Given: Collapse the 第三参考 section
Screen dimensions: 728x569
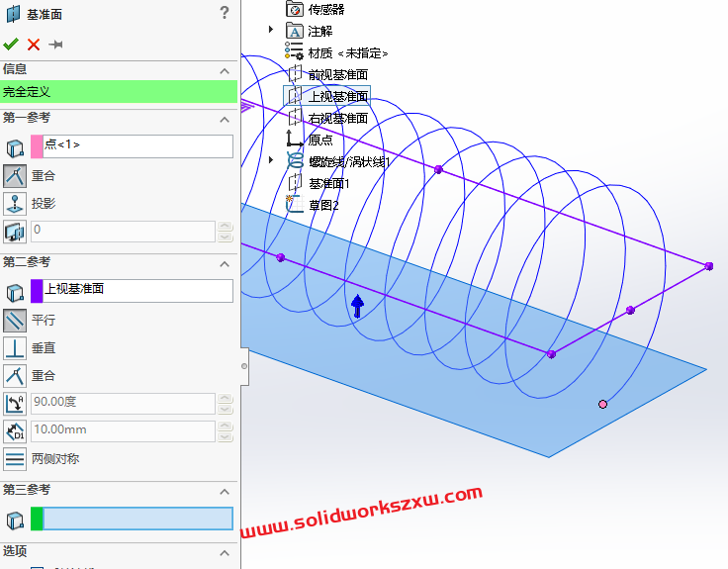Looking at the screenshot, I should pyautogui.click(x=225, y=492).
